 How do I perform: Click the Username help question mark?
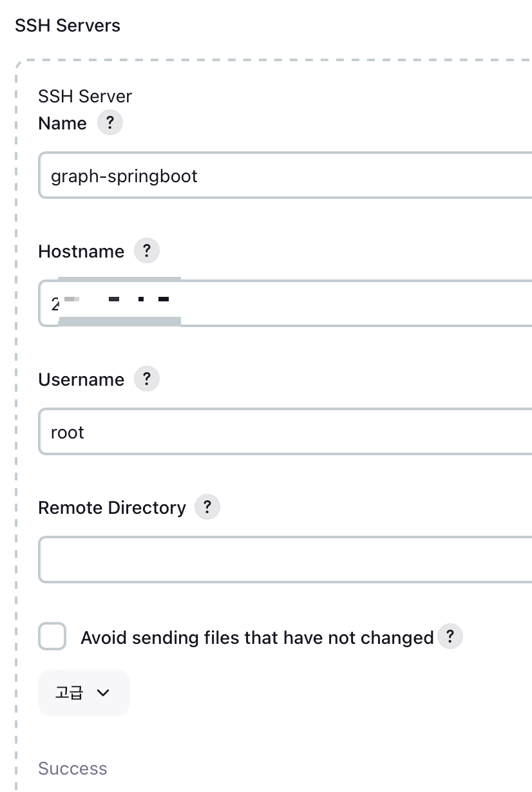click(146, 379)
